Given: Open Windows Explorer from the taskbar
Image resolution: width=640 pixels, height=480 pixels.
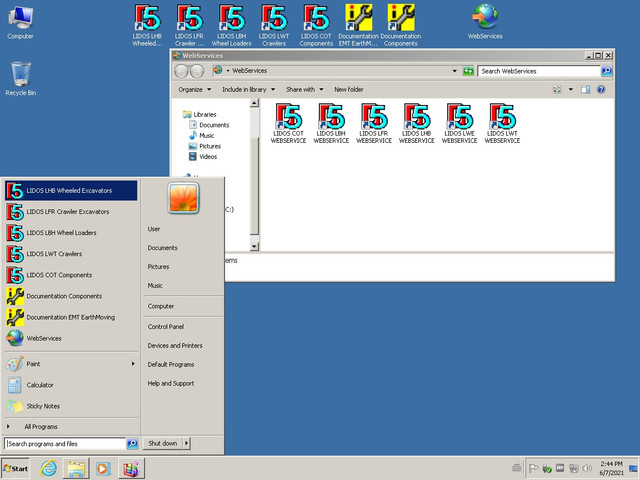Looking at the screenshot, I should pos(76,468).
